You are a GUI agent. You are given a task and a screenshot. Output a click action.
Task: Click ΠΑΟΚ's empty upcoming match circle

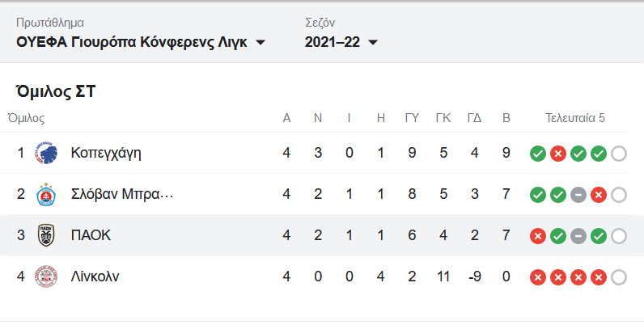pos(620,236)
